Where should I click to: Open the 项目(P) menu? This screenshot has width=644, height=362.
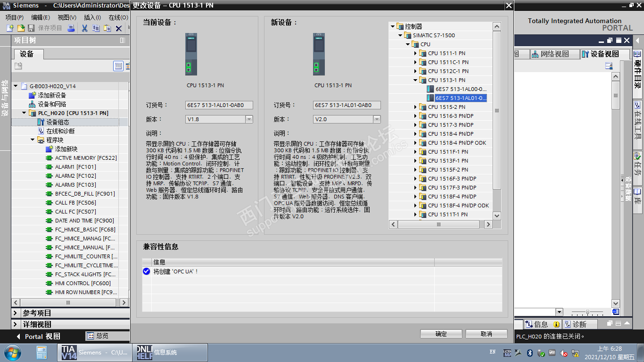(15, 17)
